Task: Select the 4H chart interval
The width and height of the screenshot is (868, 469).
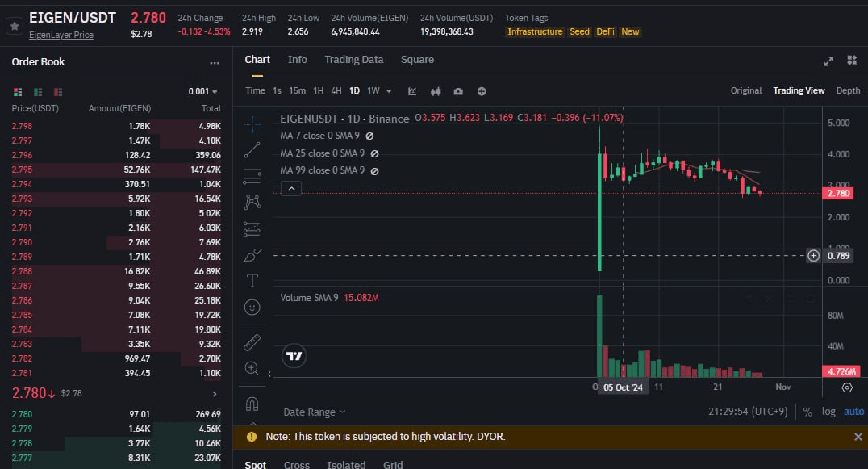Action: pyautogui.click(x=336, y=90)
